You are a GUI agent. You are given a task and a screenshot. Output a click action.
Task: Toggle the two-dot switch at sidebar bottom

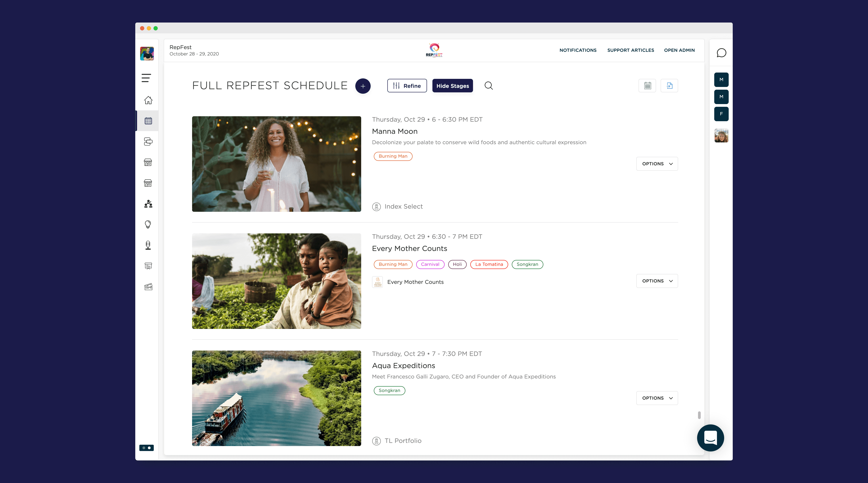pos(147,448)
